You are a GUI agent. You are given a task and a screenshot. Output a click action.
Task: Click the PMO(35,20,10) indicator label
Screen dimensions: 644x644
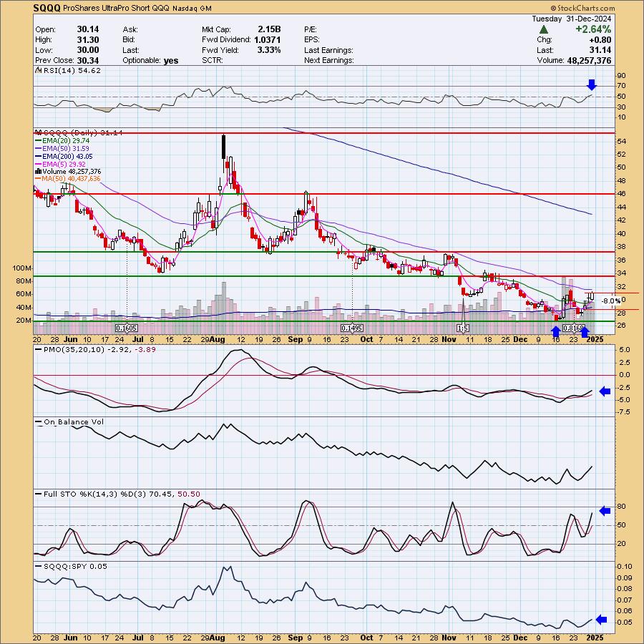tap(95, 349)
